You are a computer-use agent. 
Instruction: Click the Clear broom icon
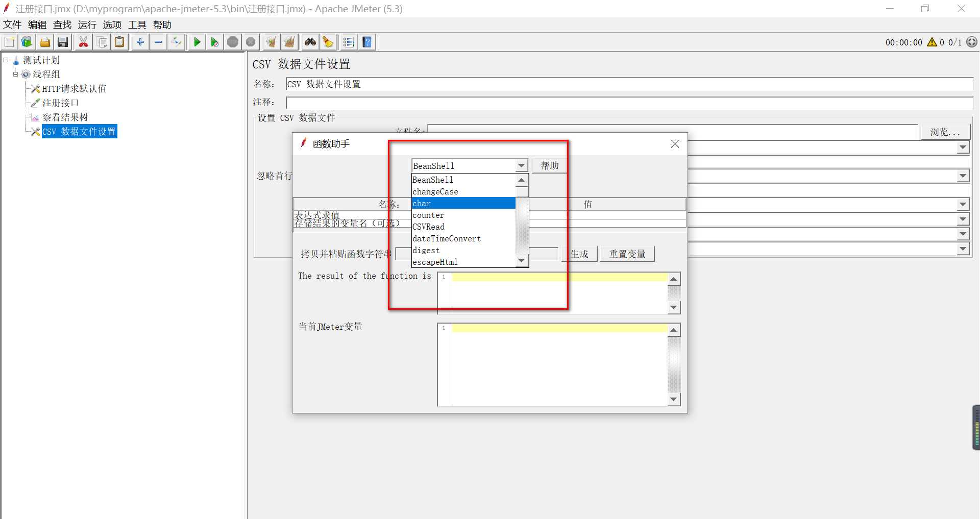pos(271,42)
